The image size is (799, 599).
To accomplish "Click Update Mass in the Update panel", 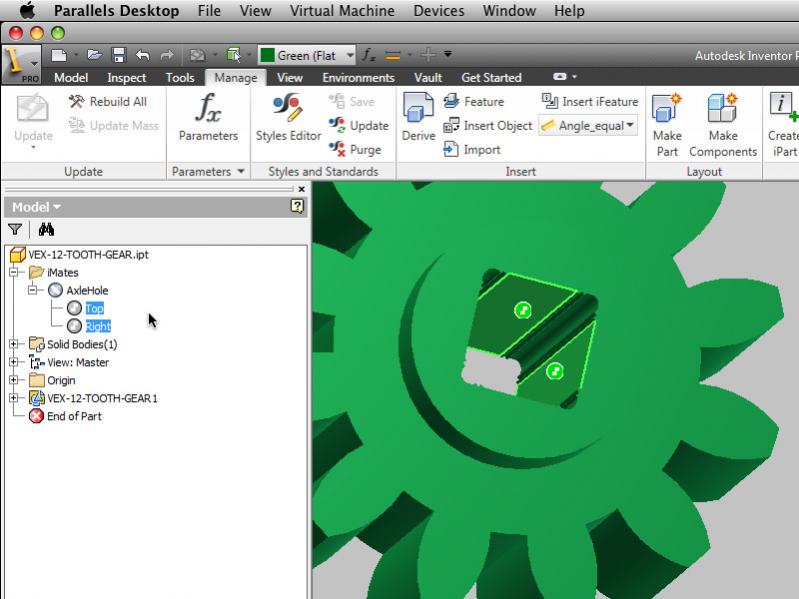I will click(x=113, y=125).
